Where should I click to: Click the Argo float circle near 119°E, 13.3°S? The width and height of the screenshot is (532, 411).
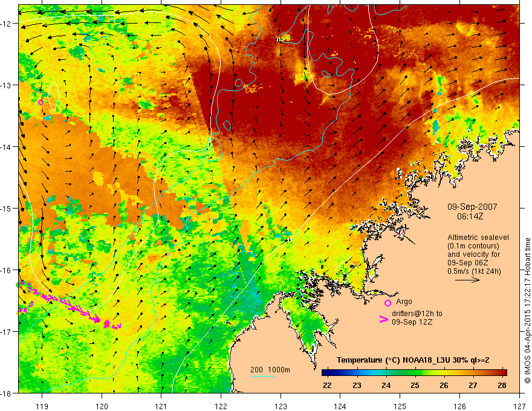coord(41,102)
